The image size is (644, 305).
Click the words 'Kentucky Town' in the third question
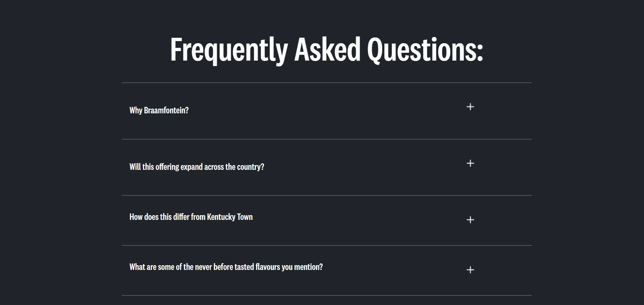pyautogui.click(x=230, y=217)
